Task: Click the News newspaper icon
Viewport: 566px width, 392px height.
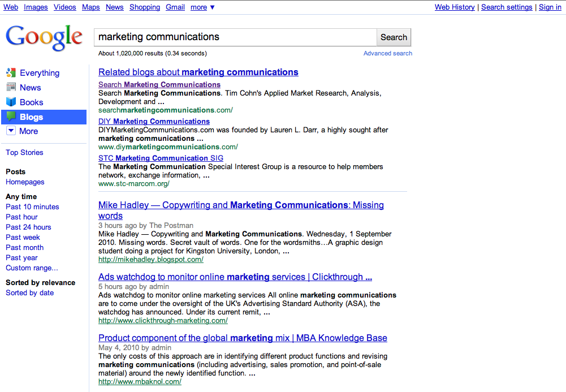Action: (11, 88)
